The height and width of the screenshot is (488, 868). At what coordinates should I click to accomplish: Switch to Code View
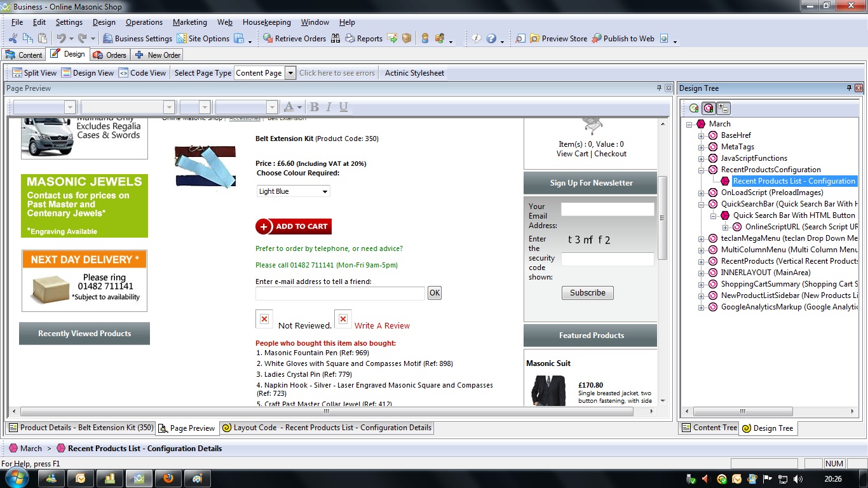142,73
